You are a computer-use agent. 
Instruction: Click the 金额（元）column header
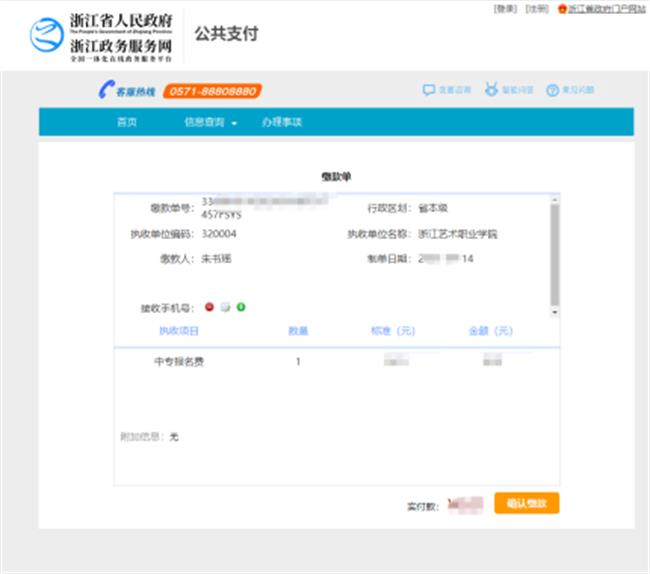tap(491, 331)
